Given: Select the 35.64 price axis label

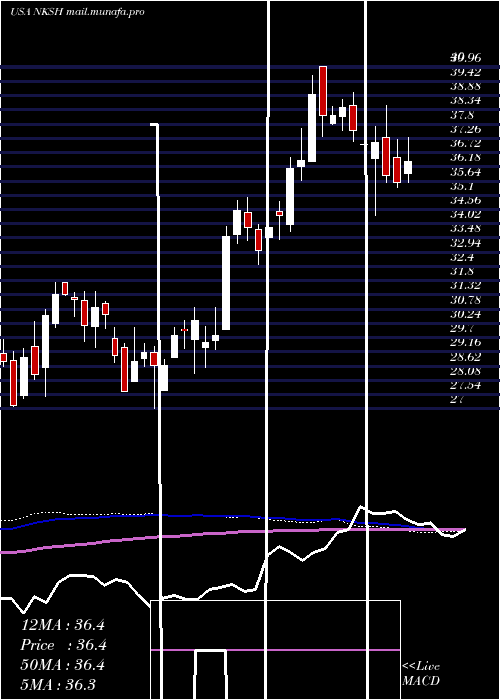Looking at the screenshot, I should [465, 172].
